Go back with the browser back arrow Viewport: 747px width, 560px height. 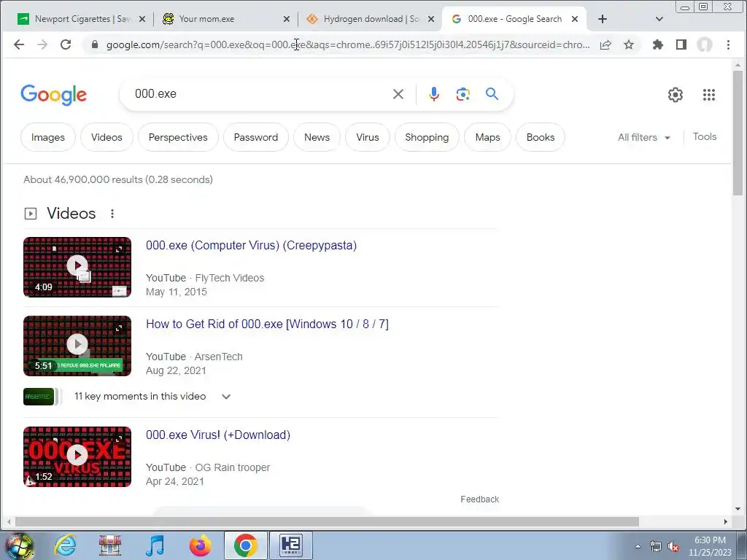coord(19,44)
